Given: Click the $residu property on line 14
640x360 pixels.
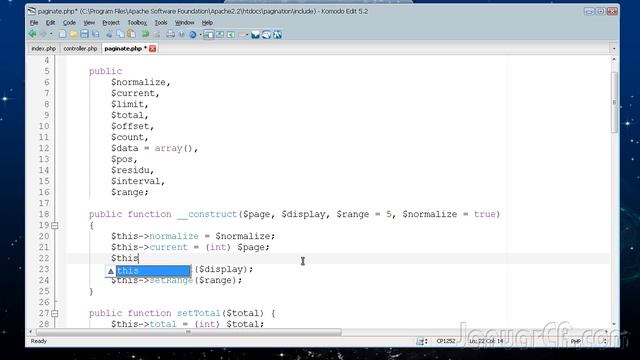Looking at the screenshot, I should [x=131, y=170].
